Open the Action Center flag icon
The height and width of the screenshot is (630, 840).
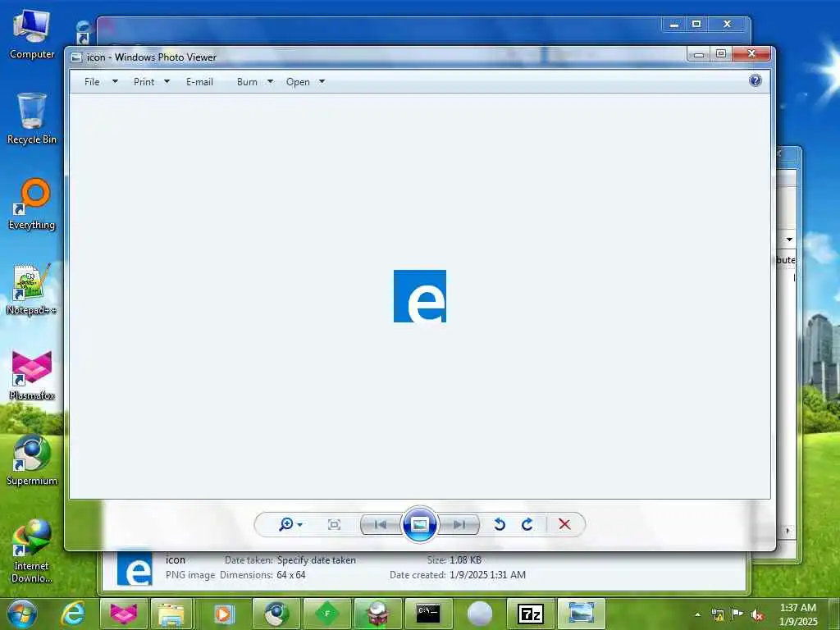tap(737, 614)
